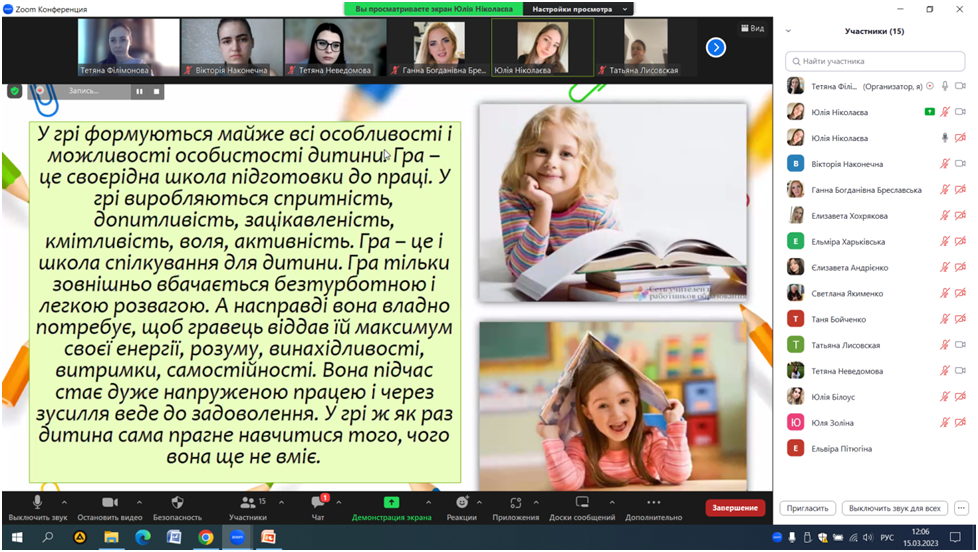Stop the recording in Запись bar

click(156, 91)
